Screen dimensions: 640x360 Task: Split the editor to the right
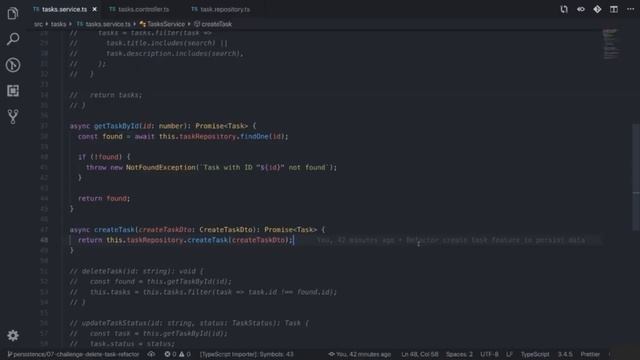613,9
